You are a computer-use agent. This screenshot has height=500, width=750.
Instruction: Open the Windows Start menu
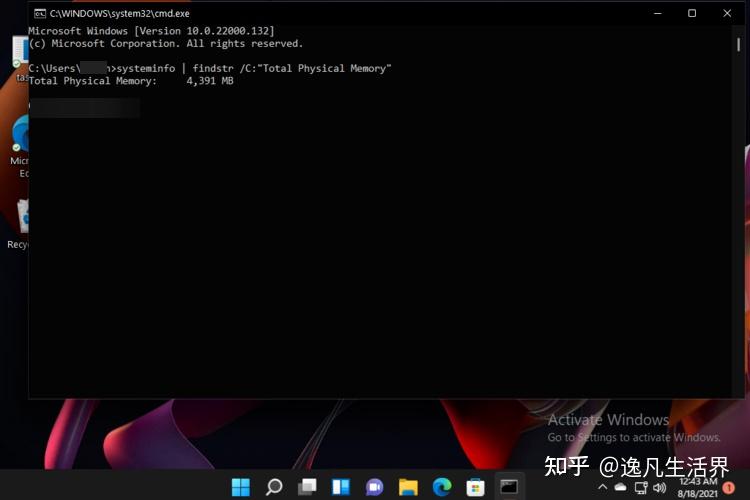(x=241, y=487)
